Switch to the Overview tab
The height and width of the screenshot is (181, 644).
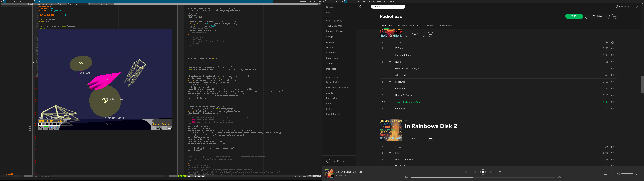click(386, 26)
